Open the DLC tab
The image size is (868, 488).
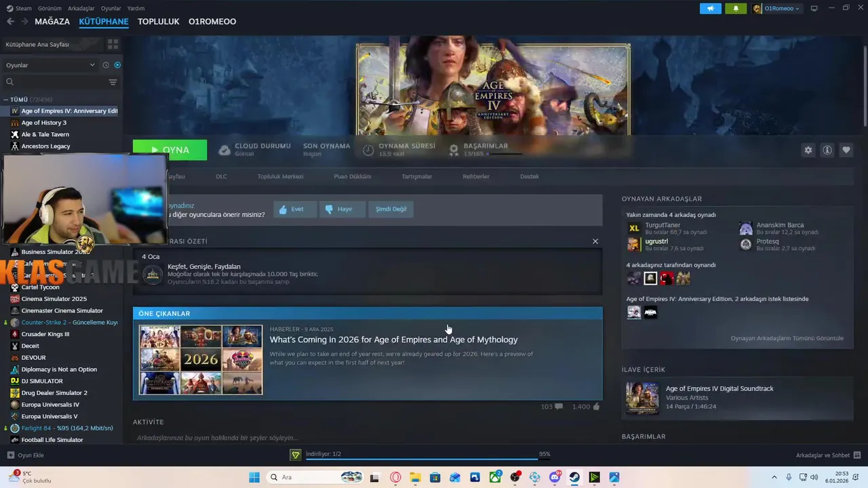coord(221,176)
